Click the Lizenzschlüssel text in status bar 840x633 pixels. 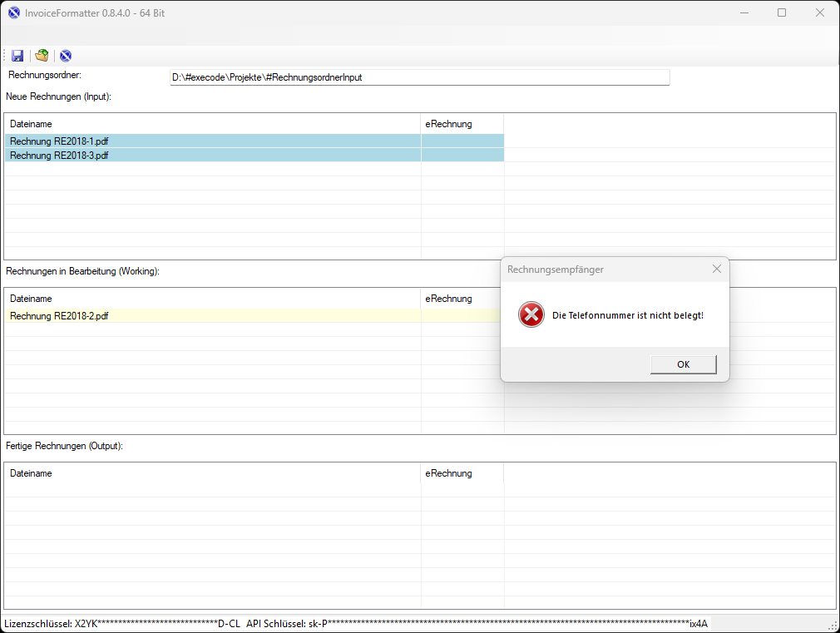tap(122, 624)
